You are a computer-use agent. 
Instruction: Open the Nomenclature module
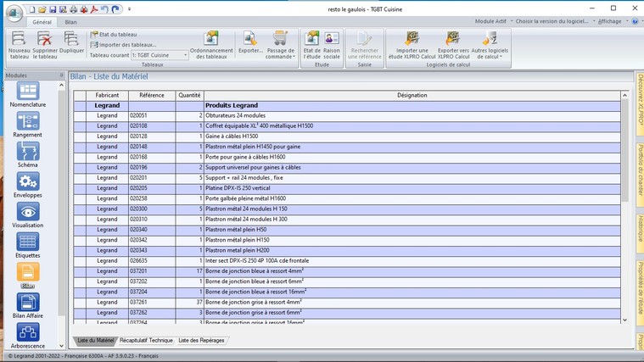[28, 92]
